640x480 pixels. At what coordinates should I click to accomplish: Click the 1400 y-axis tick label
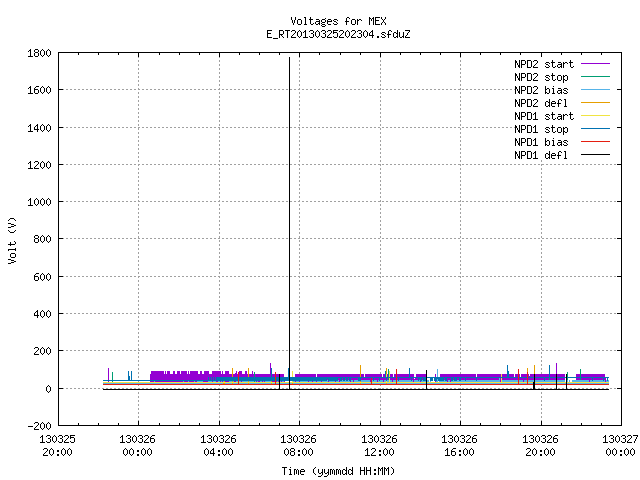pyautogui.click(x=39, y=128)
